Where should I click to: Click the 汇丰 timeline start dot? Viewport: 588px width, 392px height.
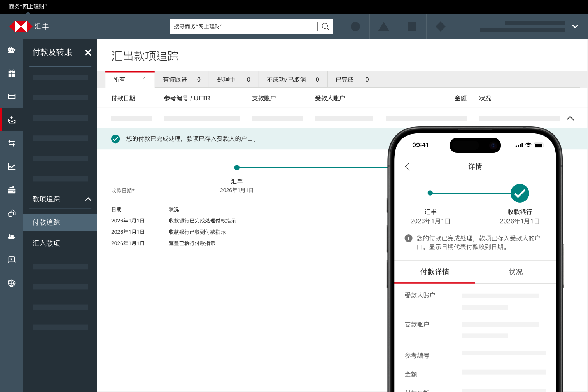pos(237,168)
